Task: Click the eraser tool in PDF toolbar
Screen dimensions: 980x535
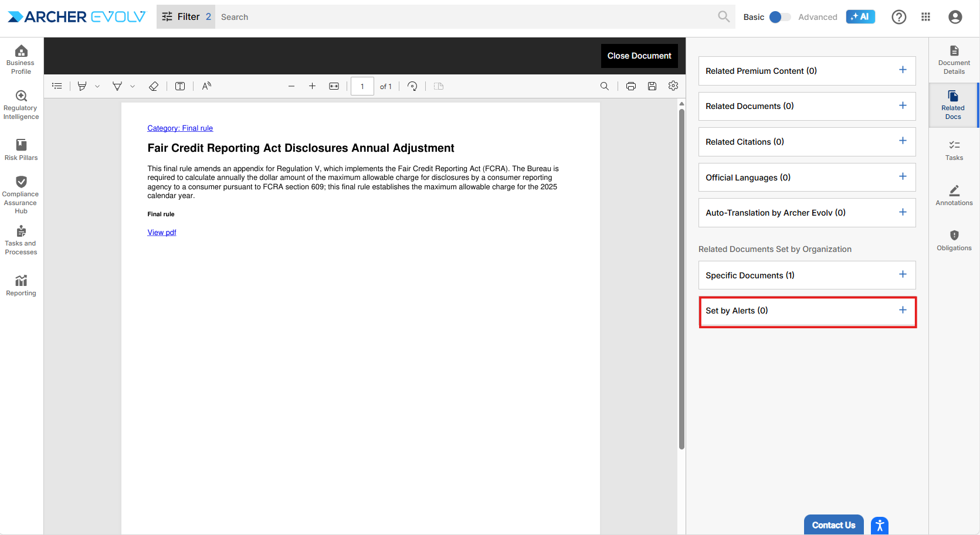Action: coord(154,86)
